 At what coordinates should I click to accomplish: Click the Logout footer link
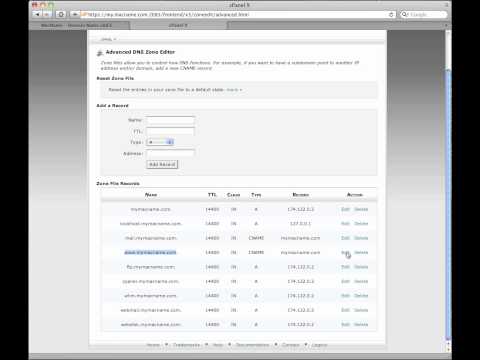coord(319,345)
